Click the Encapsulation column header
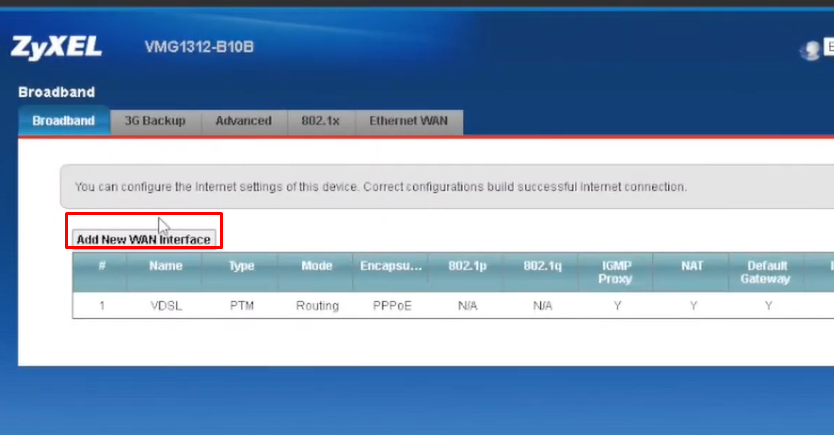 [391, 267]
